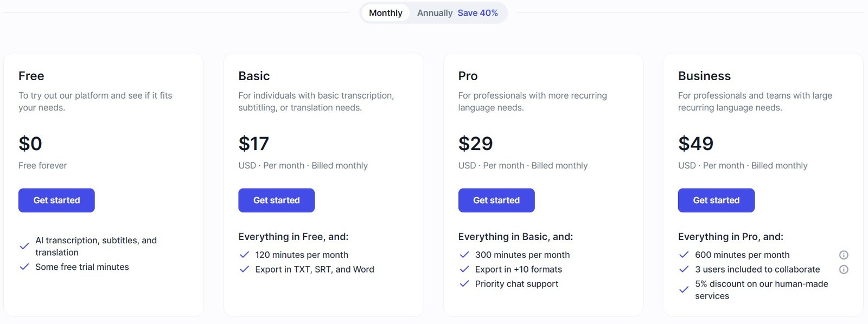Viewport: 868px width, 324px height.
Task: Click the billing period switcher pill
Action: coord(433,12)
